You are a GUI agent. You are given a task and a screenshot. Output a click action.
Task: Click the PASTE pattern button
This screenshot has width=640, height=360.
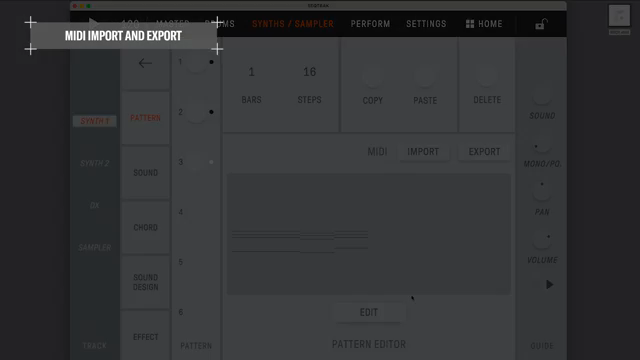[425, 77]
